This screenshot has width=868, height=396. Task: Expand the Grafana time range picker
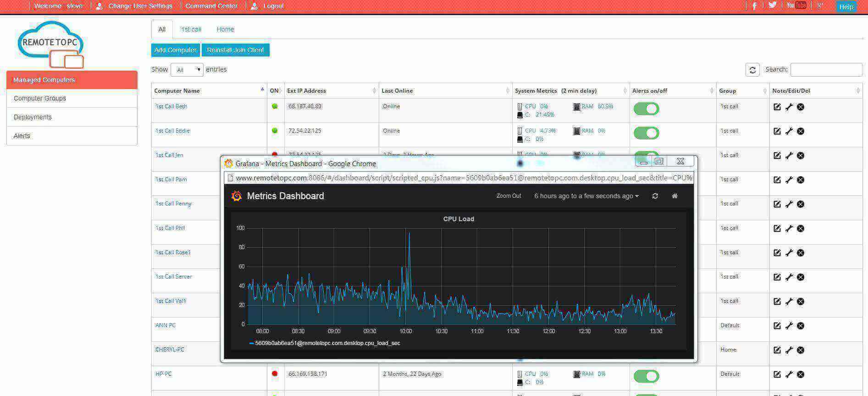pyautogui.click(x=586, y=196)
